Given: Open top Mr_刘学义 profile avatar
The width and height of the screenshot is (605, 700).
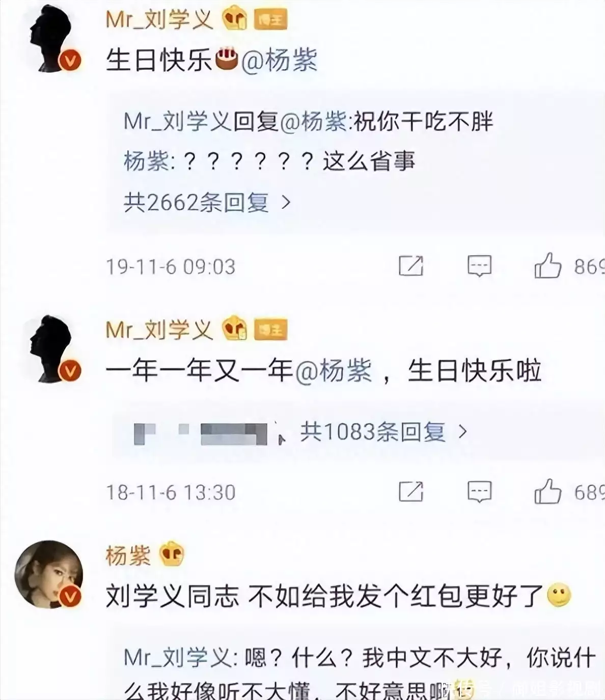Looking at the screenshot, I should tap(51, 39).
